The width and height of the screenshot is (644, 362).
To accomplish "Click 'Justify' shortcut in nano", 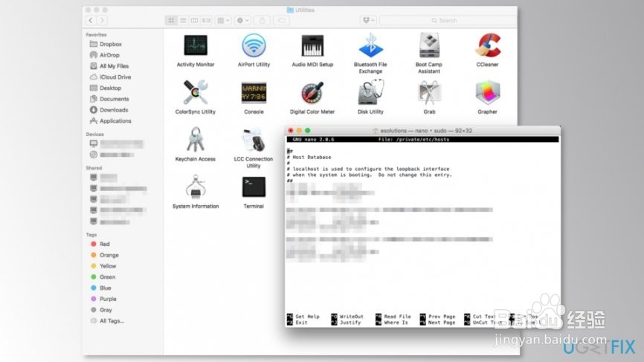I will point(347,323).
